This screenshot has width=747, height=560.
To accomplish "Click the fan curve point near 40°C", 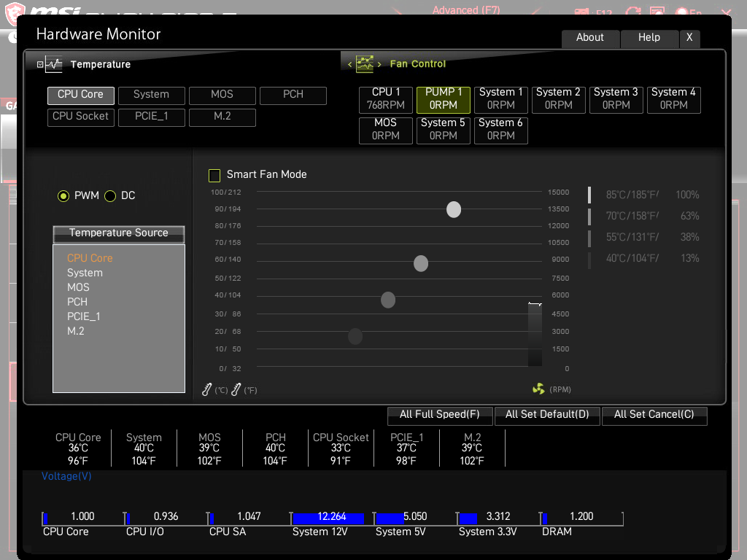I will click(388, 300).
